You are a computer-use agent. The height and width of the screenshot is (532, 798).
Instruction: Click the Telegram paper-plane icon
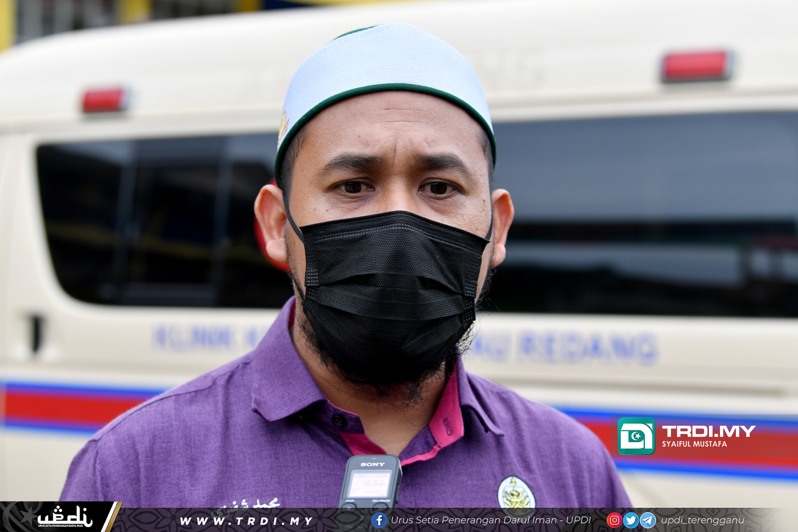(x=648, y=520)
